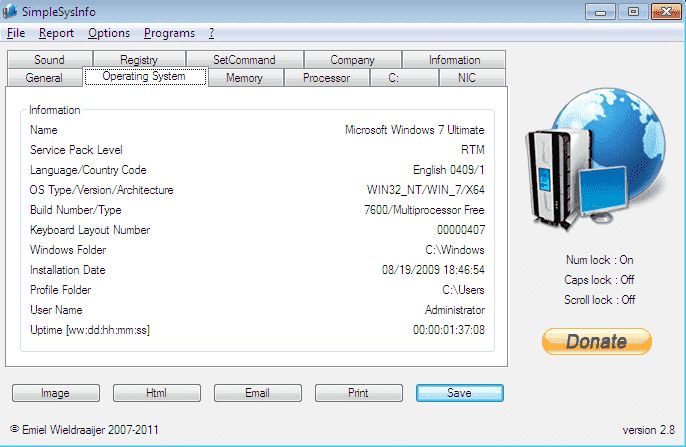Click the 'Language/Country Code' label
Screen dimensions: 686x447
click(x=88, y=170)
